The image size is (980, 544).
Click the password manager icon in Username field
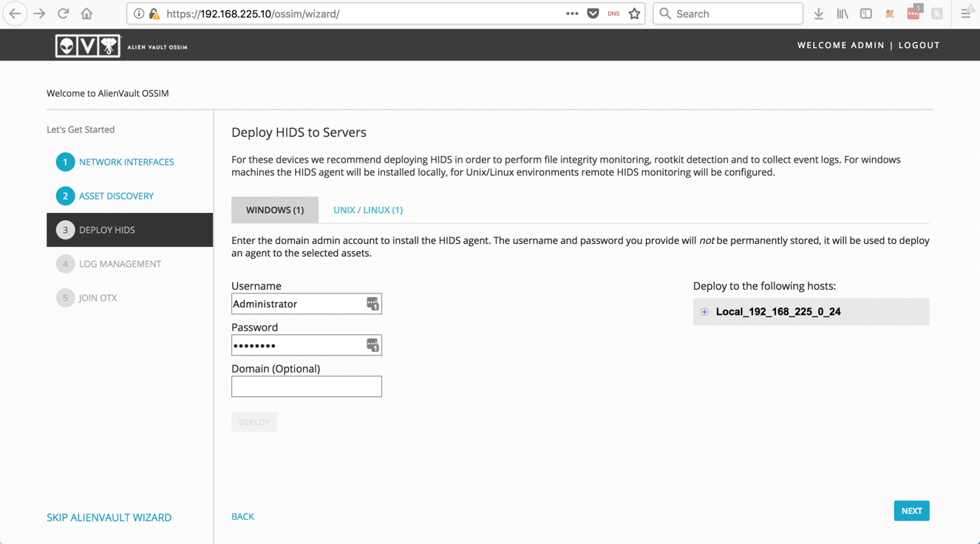pos(372,304)
